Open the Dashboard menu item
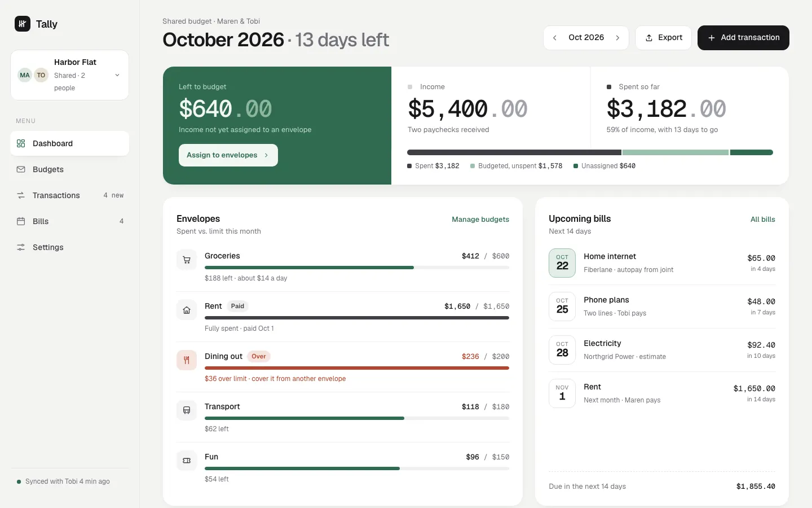 tap(69, 143)
